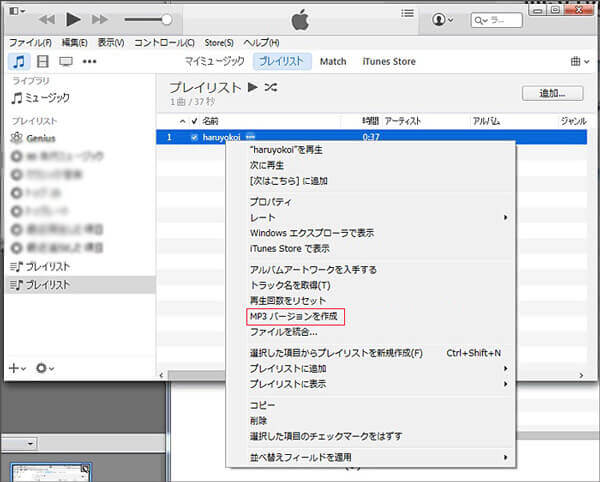The width and height of the screenshot is (600, 482).
Task: Open the 表示(V) menu
Action: [111, 42]
